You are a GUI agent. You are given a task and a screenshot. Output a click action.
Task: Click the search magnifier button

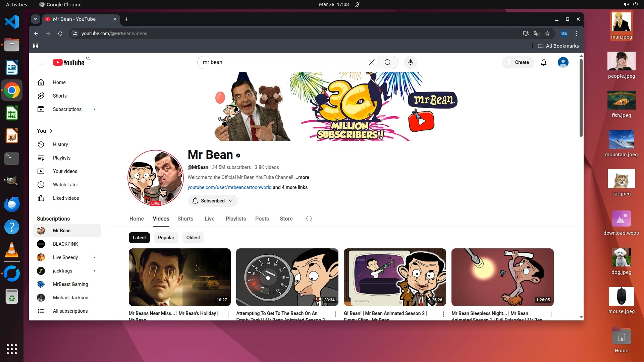click(x=387, y=62)
